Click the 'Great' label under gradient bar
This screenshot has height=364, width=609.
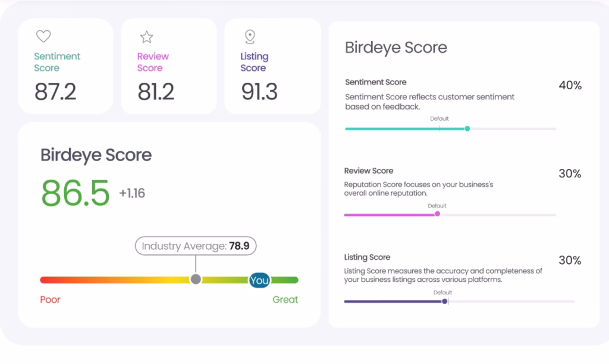coord(285,300)
